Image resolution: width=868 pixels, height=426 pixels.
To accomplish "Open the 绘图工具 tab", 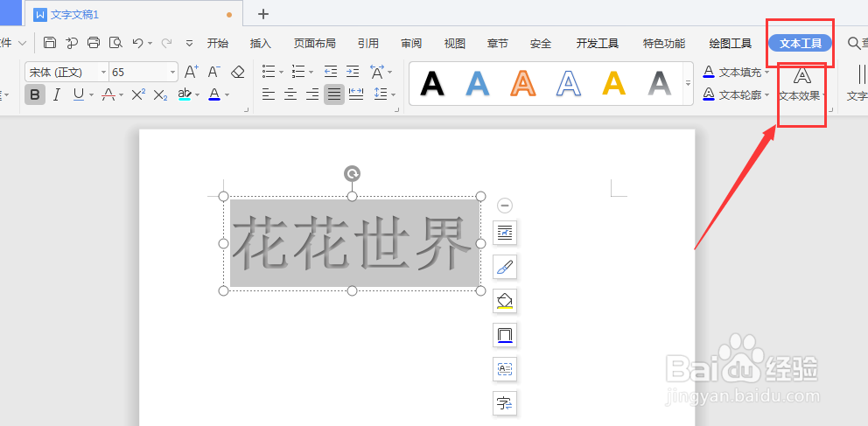I will coord(730,43).
